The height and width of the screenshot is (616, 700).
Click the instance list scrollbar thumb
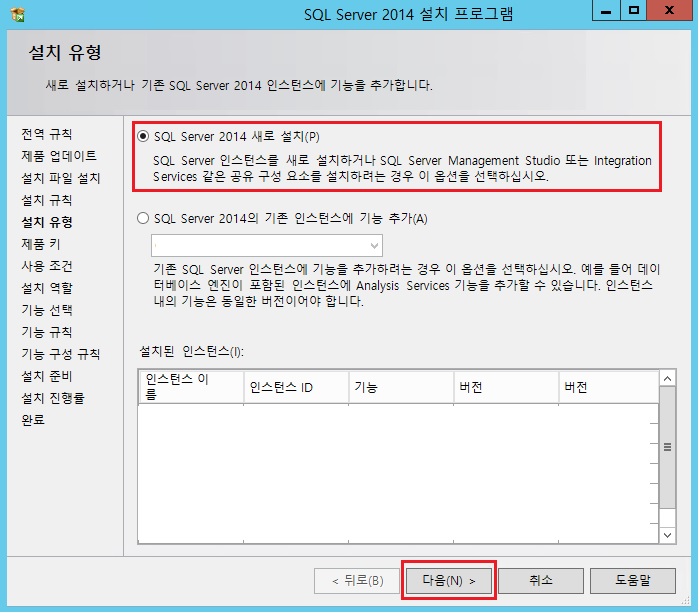click(667, 447)
